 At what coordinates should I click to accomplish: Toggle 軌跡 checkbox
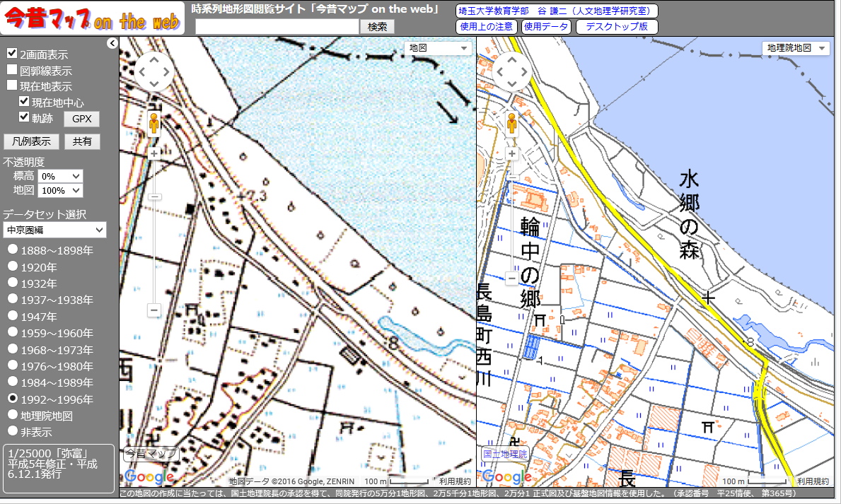(x=23, y=117)
